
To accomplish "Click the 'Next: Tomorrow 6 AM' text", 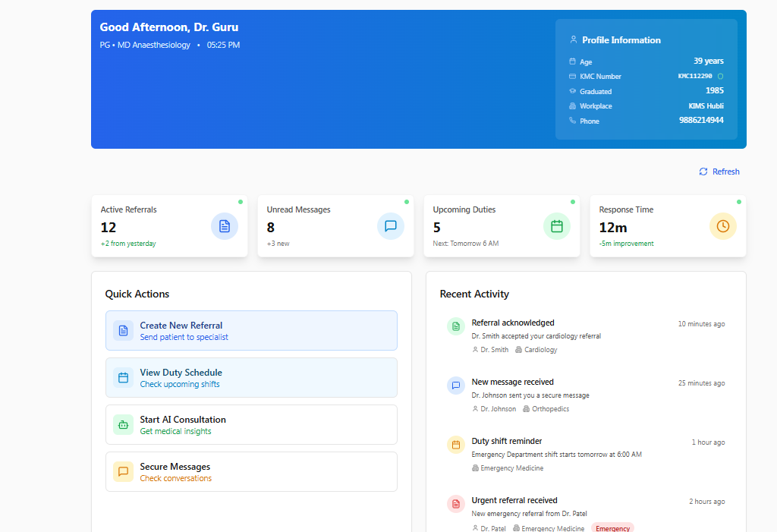I will pos(466,244).
